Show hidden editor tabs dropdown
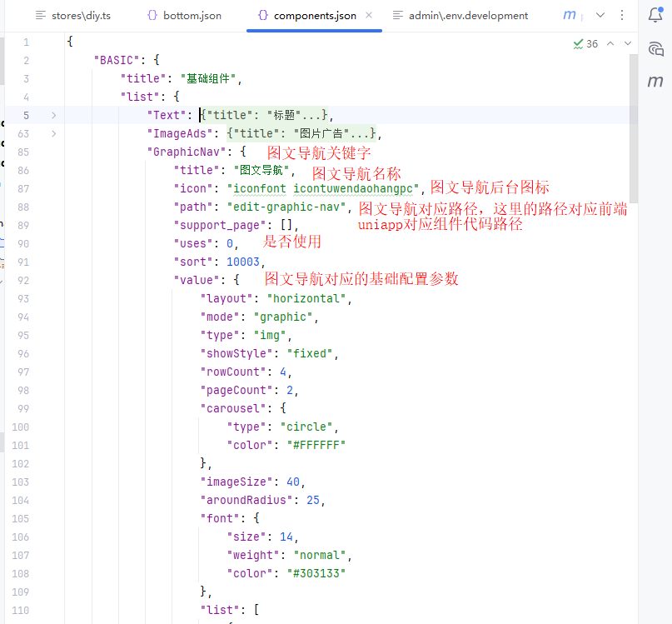The width and height of the screenshot is (672, 624). click(x=600, y=15)
